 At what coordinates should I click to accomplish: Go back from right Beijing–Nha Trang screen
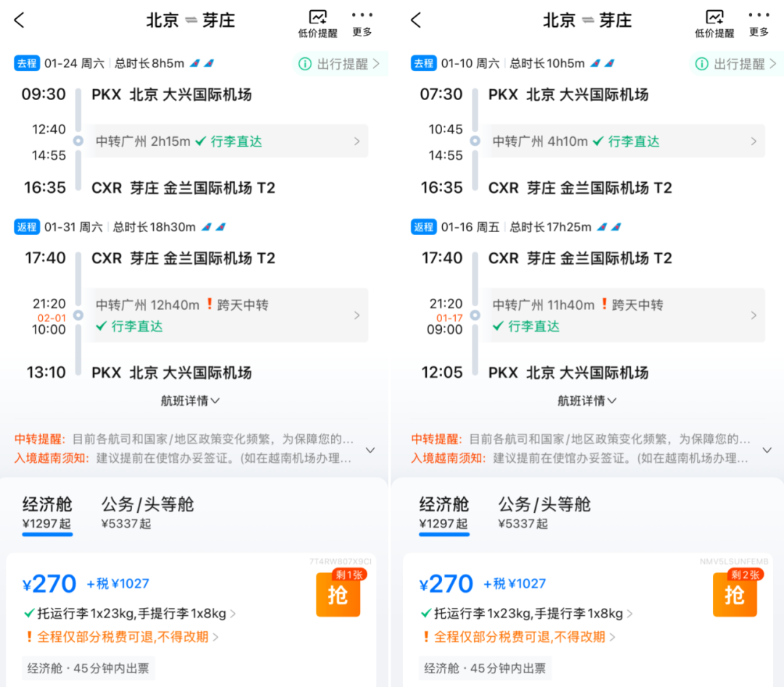(x=416, y=20)
